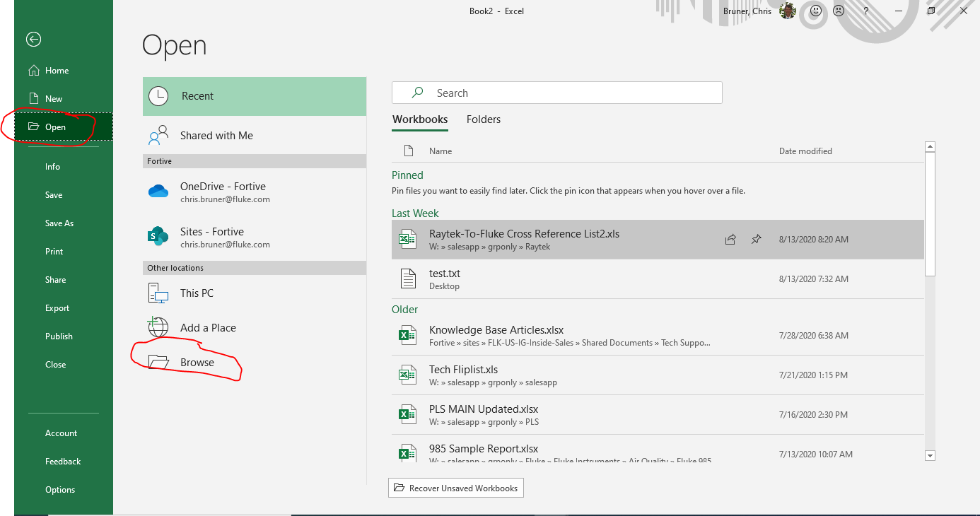Image resolution: width=980 pixels, height=516 pixels.
Task: Choose Shared with Me
Action: 255,136
